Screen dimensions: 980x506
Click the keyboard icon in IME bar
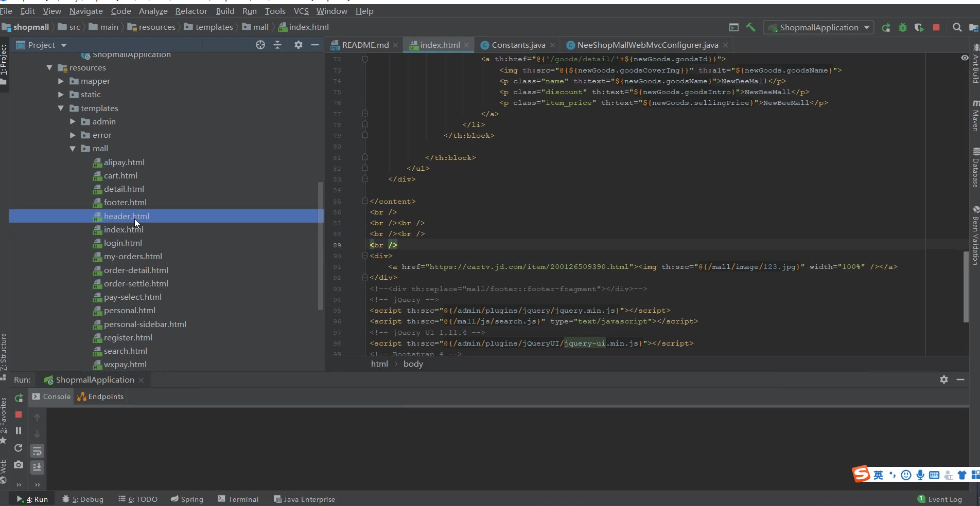pyautogui.click(x=934, y=475)
